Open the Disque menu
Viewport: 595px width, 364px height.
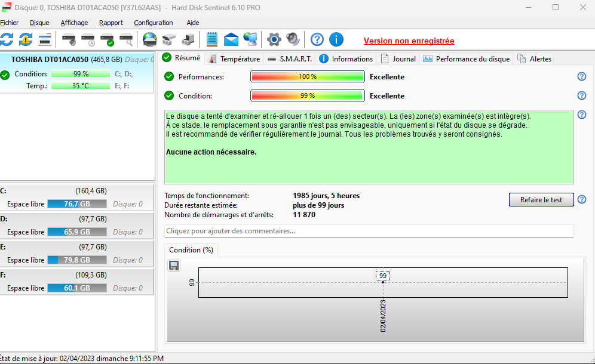tap(39, 23)
